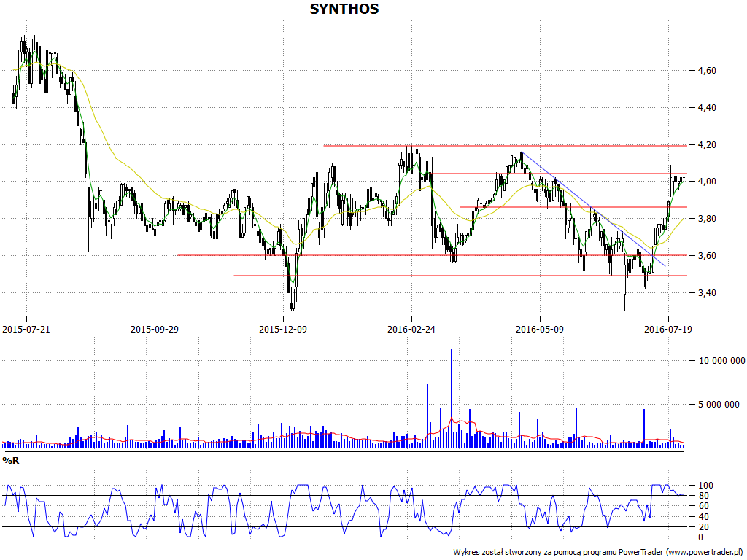747x560 pixels.
Task: Click the 20 value on %R axis
Action: click(x=703, y=527)
